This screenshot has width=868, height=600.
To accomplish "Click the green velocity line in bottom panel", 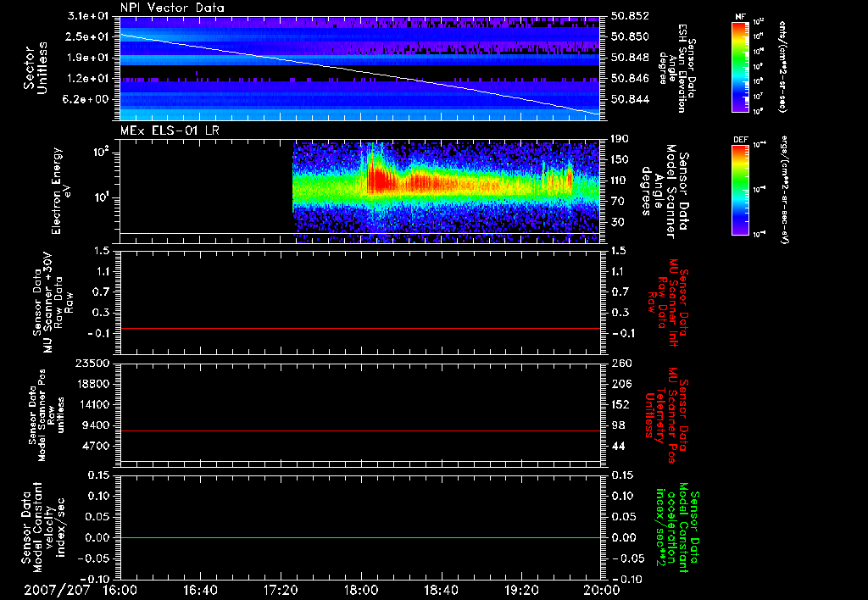I will [x=360, y=537].
